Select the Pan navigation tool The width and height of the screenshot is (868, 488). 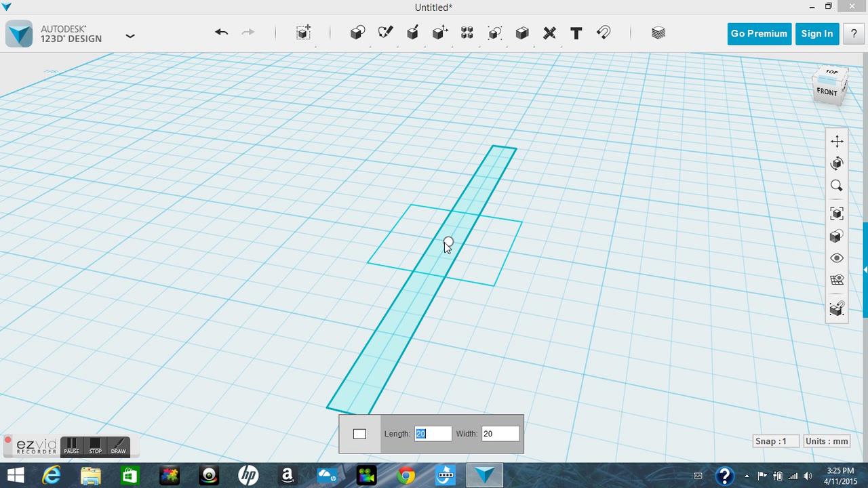(837, 141)
